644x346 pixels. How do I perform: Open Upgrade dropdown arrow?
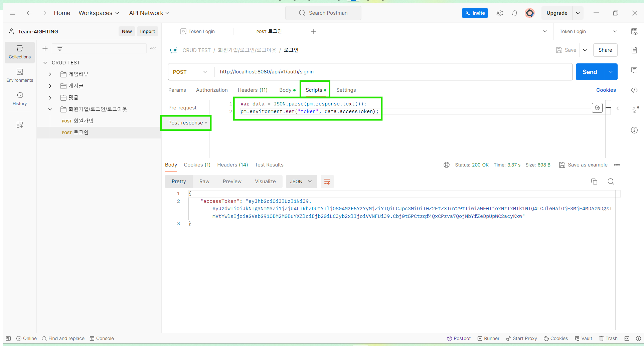pyautogui.click(x=578, y=13)
